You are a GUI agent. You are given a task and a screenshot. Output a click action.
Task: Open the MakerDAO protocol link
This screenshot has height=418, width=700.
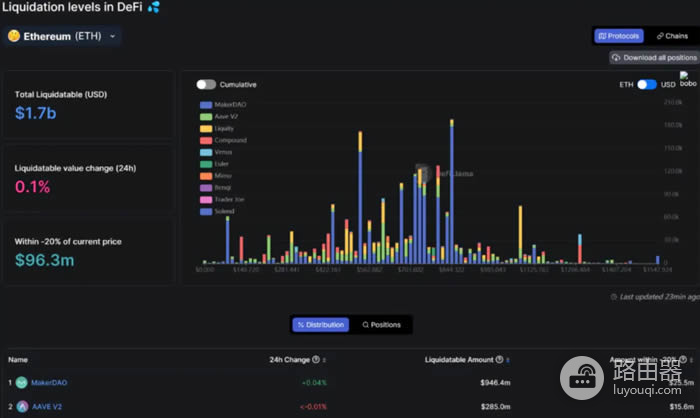click(x=49, y=383)
